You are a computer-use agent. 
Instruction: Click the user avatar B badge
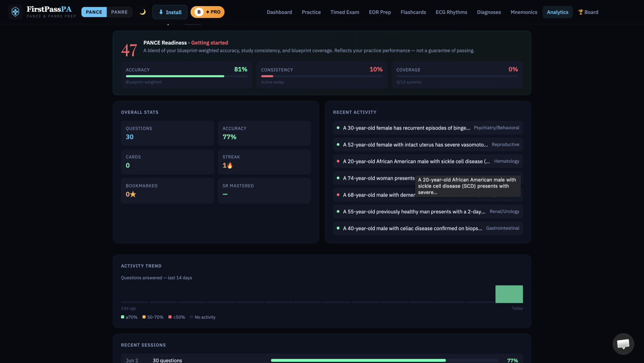coord(199,12)
